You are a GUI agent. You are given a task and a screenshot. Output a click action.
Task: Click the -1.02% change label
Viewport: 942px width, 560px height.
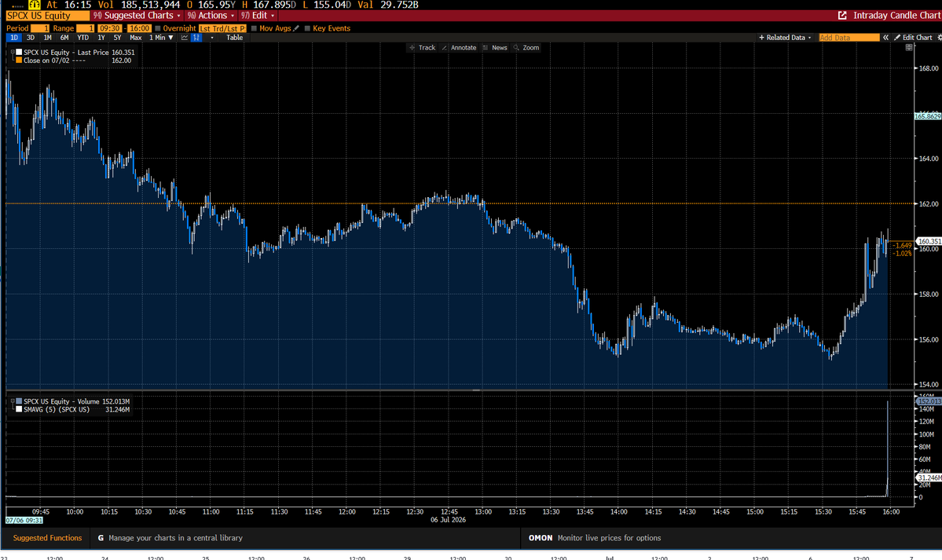point(903,254)
